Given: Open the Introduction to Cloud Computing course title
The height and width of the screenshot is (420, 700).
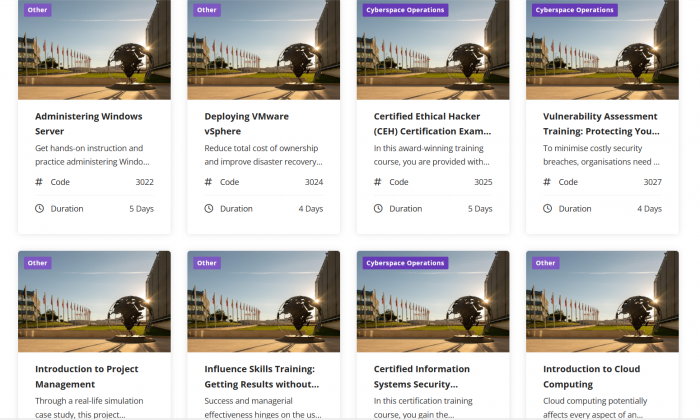Looking at the screenshot, I should 592,377.
